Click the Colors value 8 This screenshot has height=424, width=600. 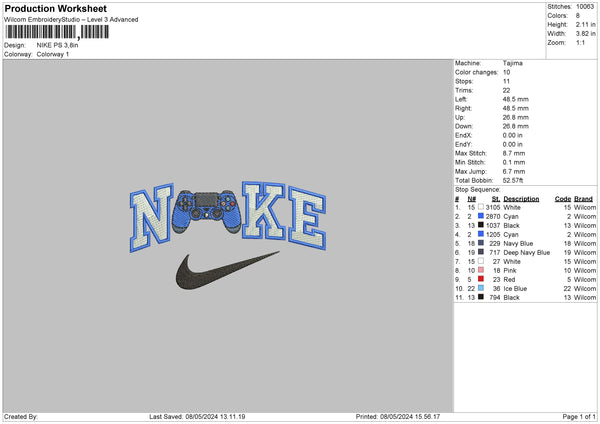578,16
